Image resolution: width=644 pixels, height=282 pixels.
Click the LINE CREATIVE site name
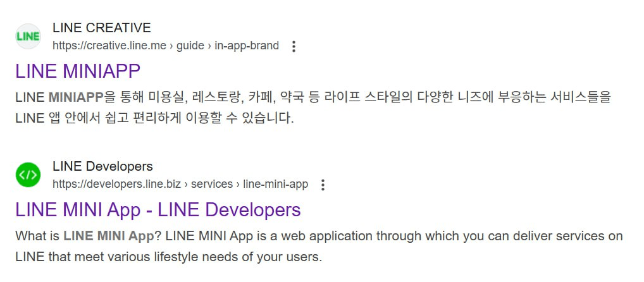pyautogui.click(x=102, y=28)
